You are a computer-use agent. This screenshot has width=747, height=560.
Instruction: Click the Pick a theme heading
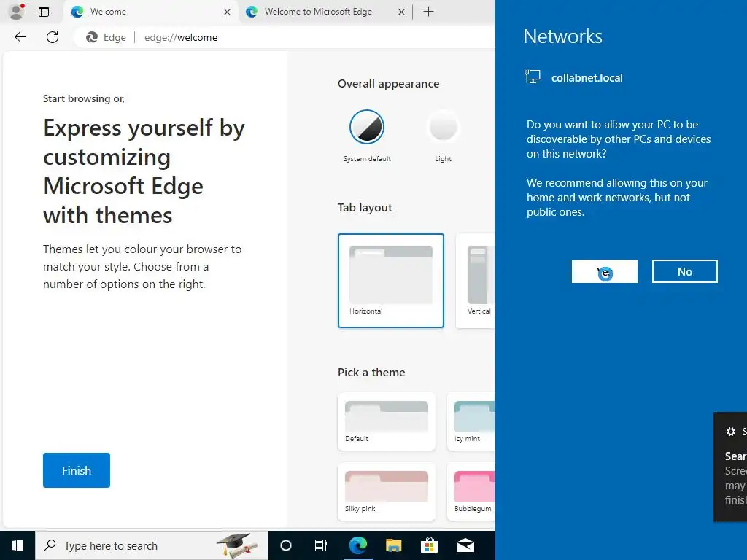(371, 373)
